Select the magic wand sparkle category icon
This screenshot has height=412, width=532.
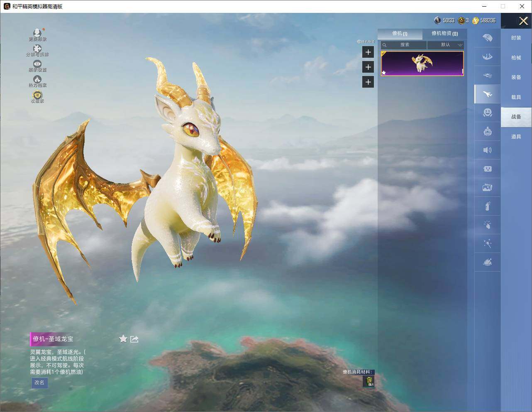pos(488,243)
